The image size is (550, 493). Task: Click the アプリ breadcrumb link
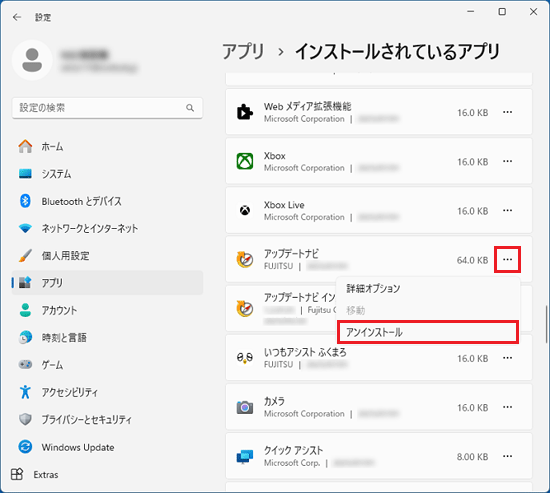243,52
